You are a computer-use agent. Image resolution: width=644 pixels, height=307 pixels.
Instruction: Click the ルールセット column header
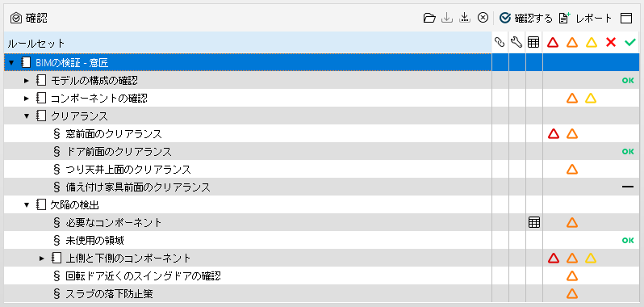coord(248,42)
